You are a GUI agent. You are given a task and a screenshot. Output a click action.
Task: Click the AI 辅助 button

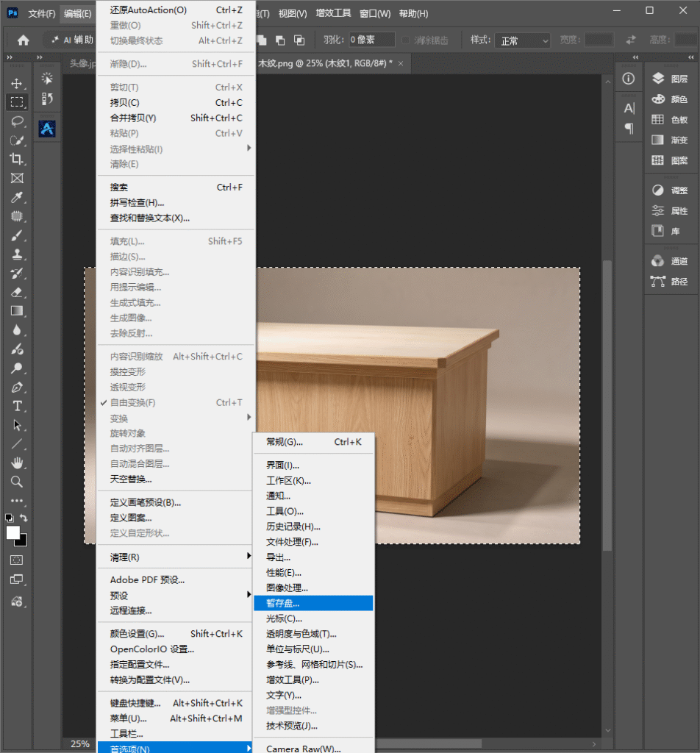coord(72,40)
